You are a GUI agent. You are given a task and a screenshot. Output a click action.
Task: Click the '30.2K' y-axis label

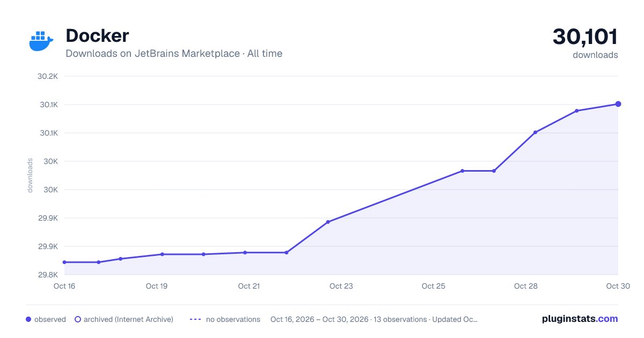coord(48,76)
